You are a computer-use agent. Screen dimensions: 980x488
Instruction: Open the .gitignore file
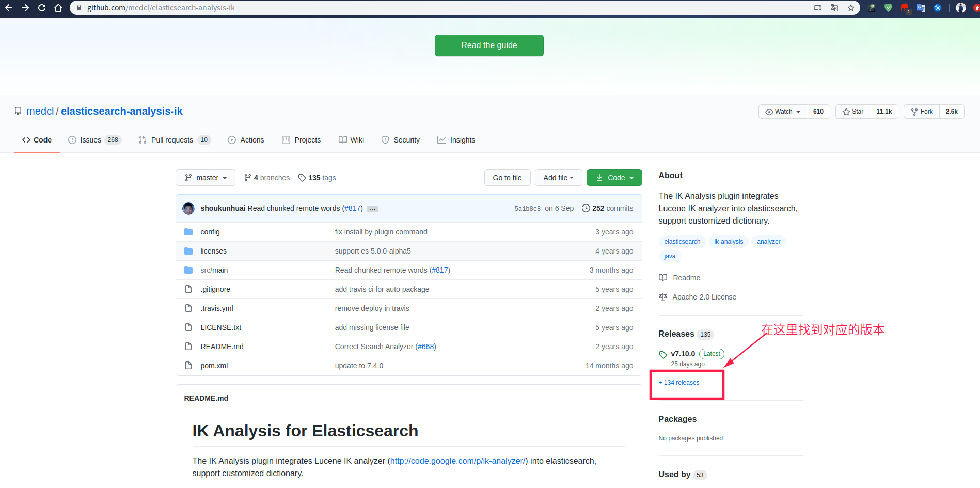215,289
